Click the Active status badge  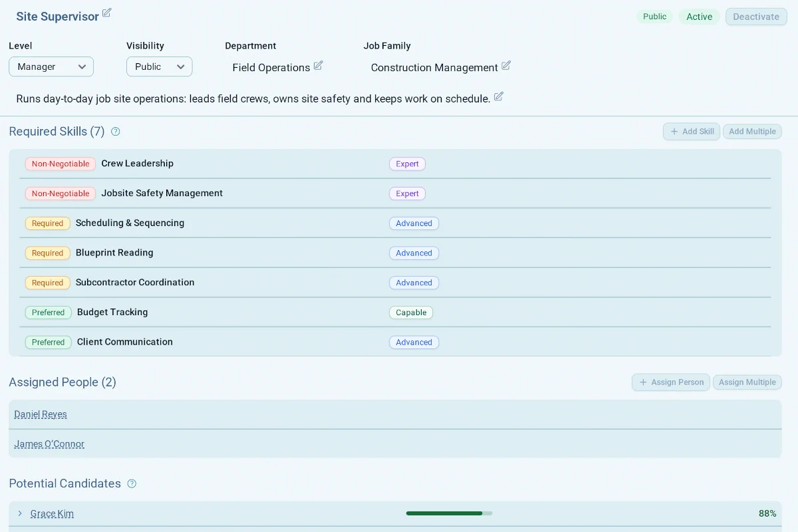700,17
